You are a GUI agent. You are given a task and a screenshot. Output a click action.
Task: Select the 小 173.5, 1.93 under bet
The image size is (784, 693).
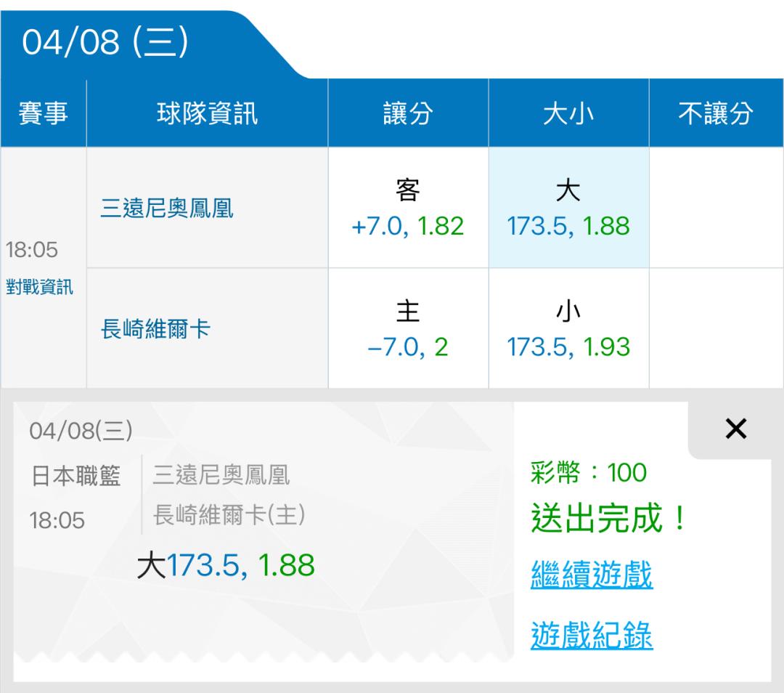click(568, 329)
